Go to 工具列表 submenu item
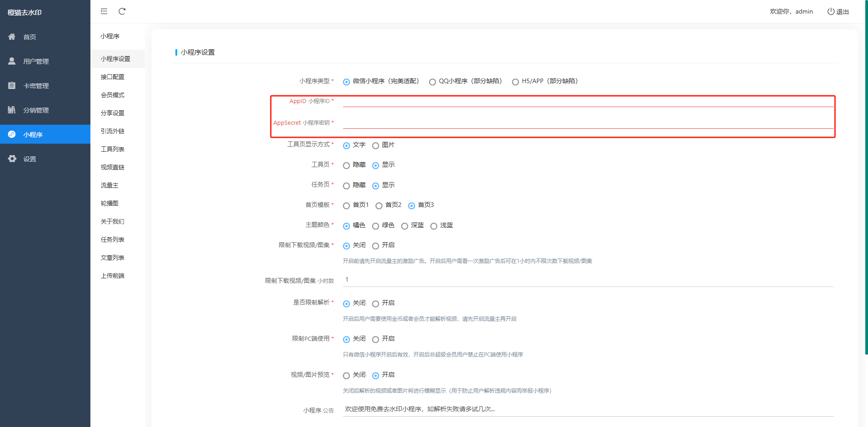This screenshot has width=868, height=427. click(x=113, y=149)
